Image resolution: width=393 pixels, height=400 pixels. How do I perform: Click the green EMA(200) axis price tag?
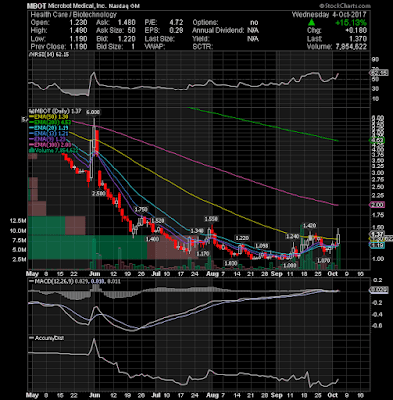click(x=377, y=140)
